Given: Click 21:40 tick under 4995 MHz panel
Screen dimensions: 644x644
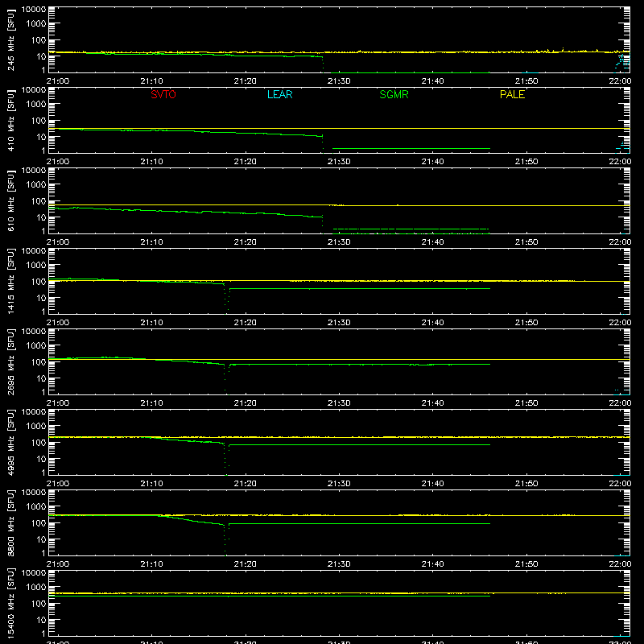Looking at the screenshot, I should [432, 484].
